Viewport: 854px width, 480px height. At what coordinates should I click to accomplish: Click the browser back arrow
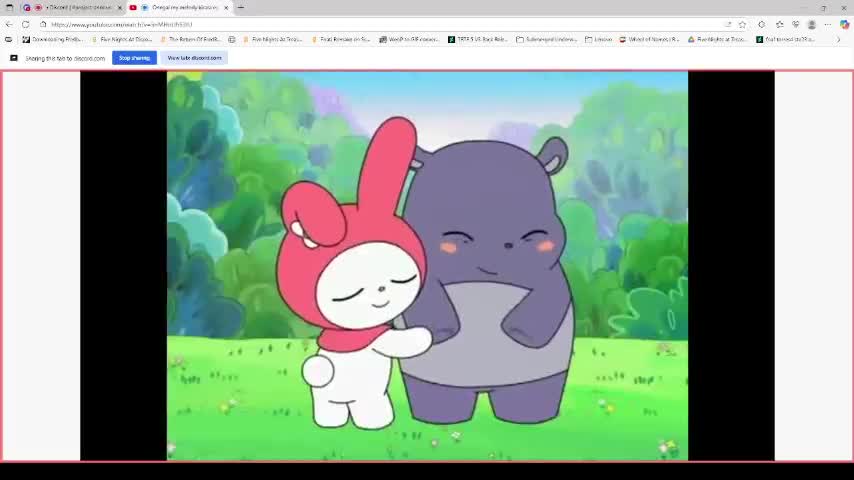pos(9,24)
